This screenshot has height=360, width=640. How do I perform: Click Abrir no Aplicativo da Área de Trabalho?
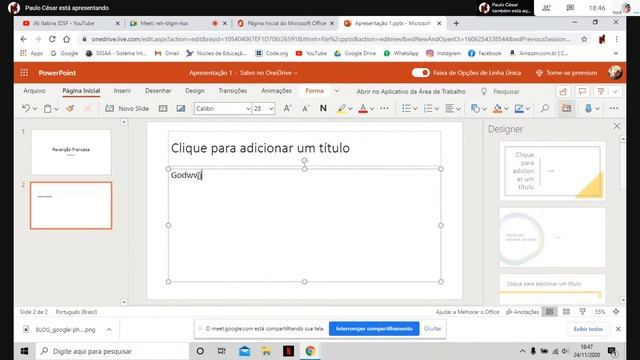click(411, 91)
